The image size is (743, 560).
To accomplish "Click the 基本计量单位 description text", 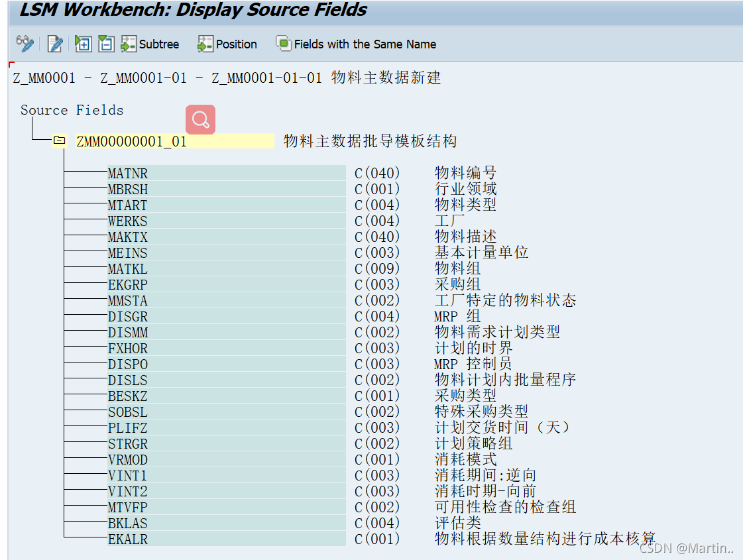I will click(481, 252).
